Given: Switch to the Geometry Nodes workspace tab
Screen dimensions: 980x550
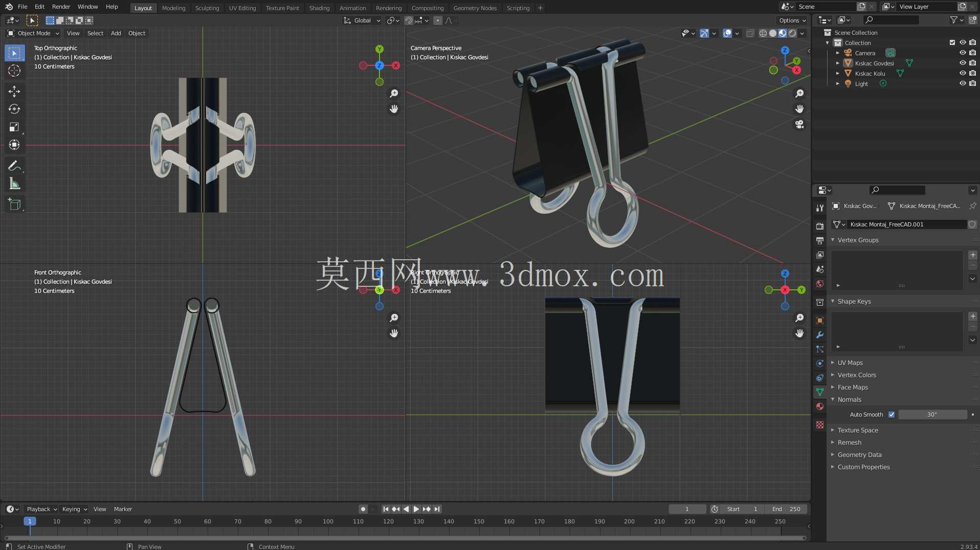Looking at the screenshot, I should [x=475, y=8].
